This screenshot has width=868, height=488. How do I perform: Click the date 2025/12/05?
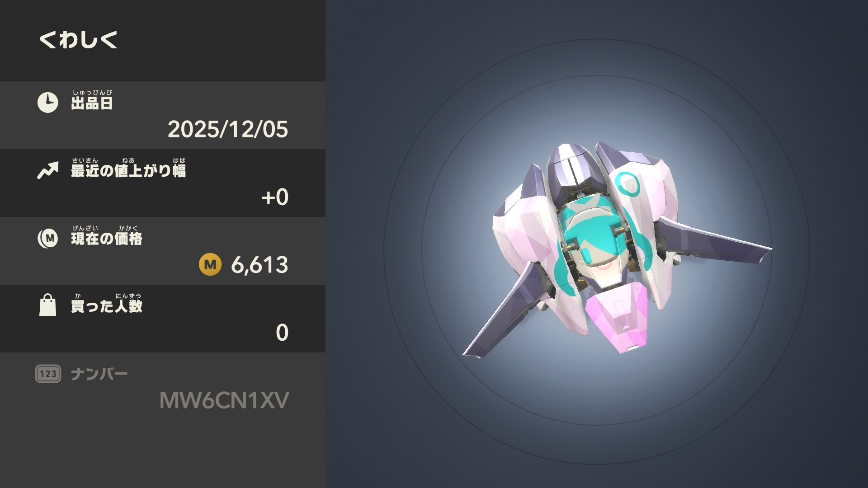point(228,129)
